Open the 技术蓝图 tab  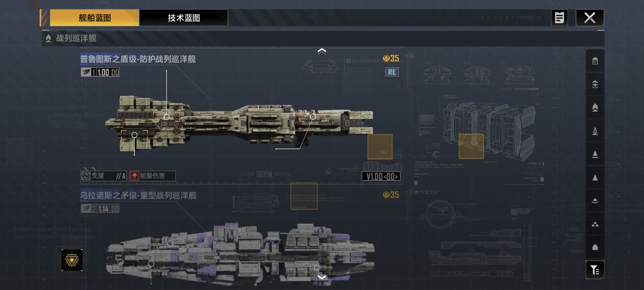click(x=184, y=18)
